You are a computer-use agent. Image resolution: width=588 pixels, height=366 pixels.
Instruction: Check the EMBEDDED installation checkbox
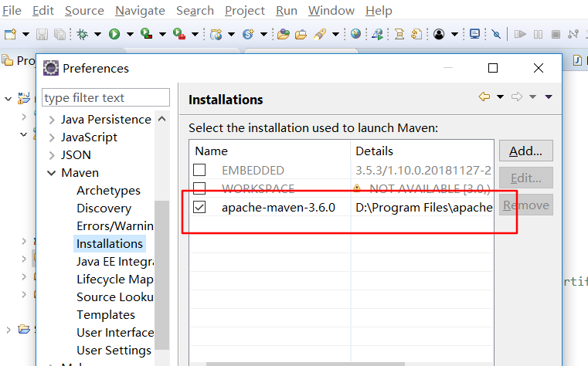(199, 170)
